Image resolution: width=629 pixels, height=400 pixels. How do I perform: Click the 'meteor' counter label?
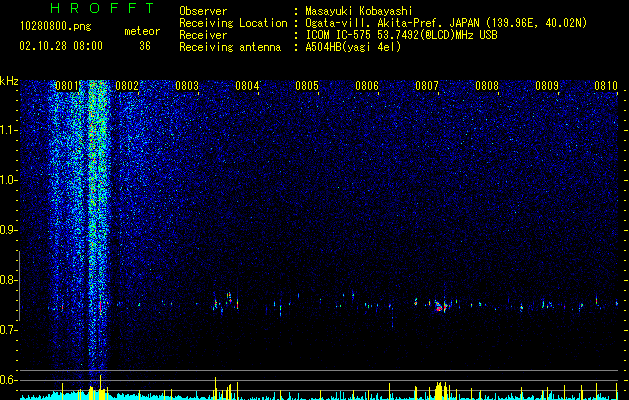[142, 31]
